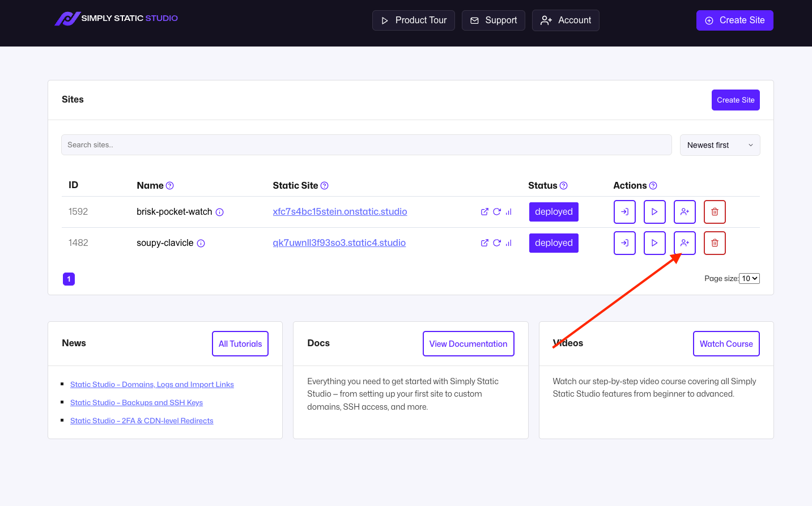The image size is (812, 506).
Task: Select site ID 1592 cell
Action: pyautogui.click(x=78, y=212)
